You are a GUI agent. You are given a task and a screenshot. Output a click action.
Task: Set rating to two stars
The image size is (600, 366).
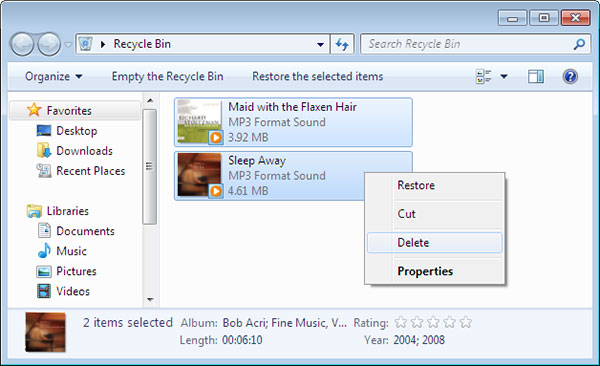click(417, 322)
